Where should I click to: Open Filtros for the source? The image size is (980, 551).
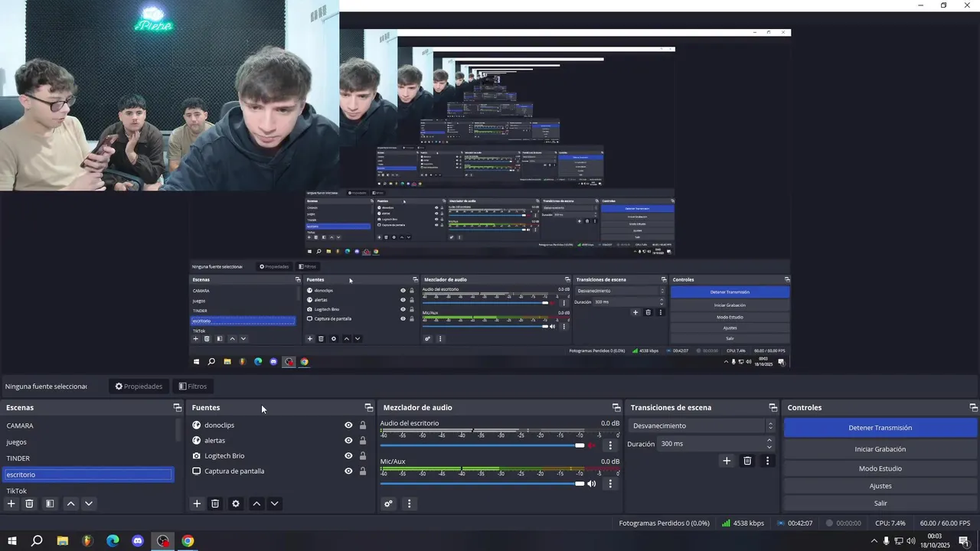(x=193, y=386)
